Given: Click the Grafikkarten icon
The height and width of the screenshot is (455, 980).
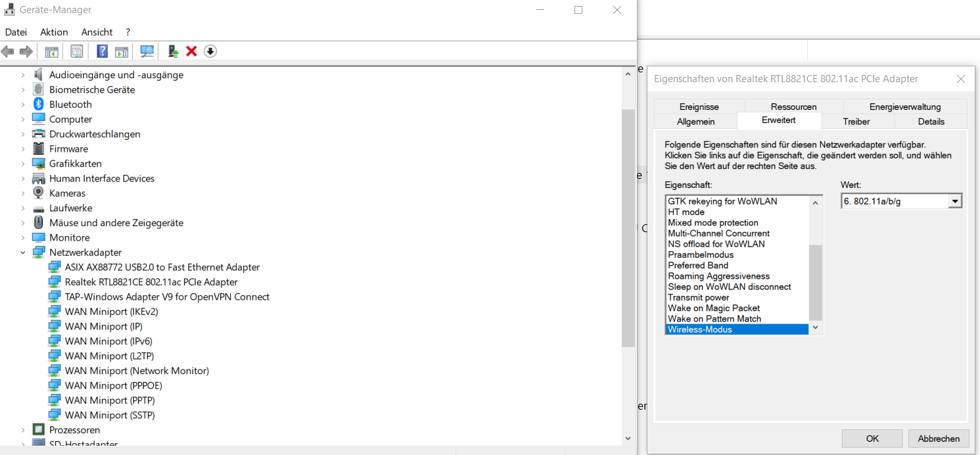Looking at the screenshot, I should [39, 164].
